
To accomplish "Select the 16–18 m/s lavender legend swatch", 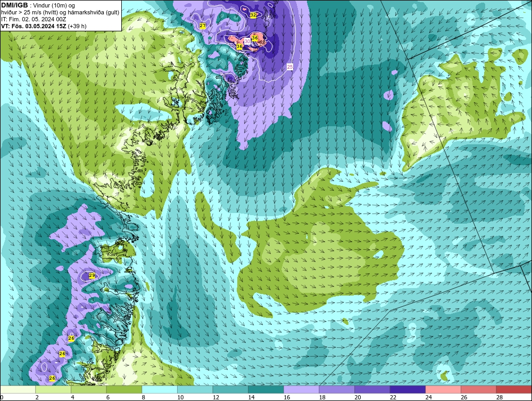I will coord(301,389).
